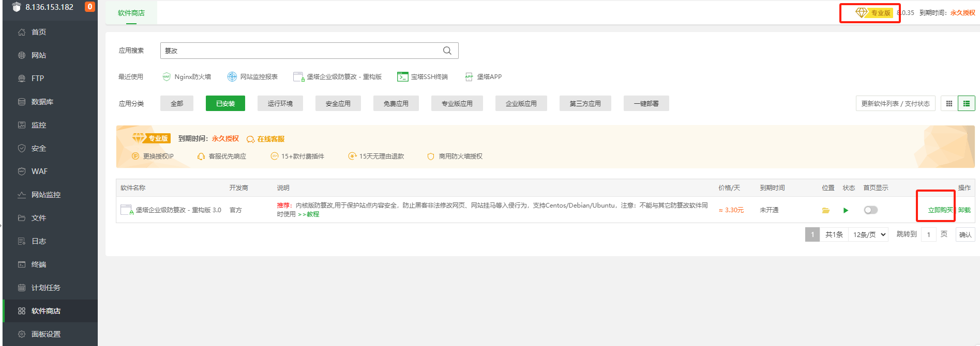Focus the 跳转到 page number field
This screenshot has width=980, height=346.
coord(929,234)
